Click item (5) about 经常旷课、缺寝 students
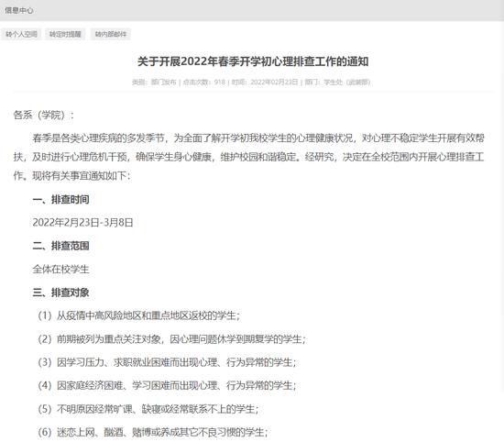The width and height of the screenshot is (504, 442). [148, 409]
